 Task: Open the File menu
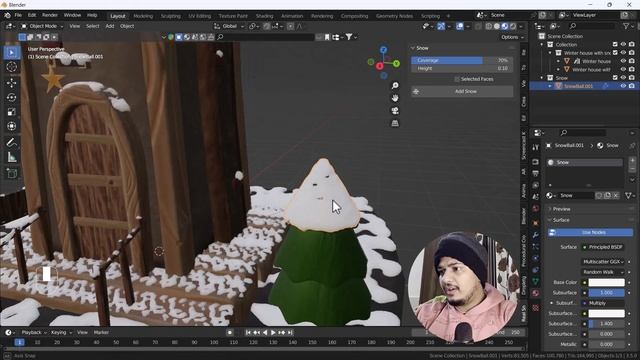click(18, 15)
